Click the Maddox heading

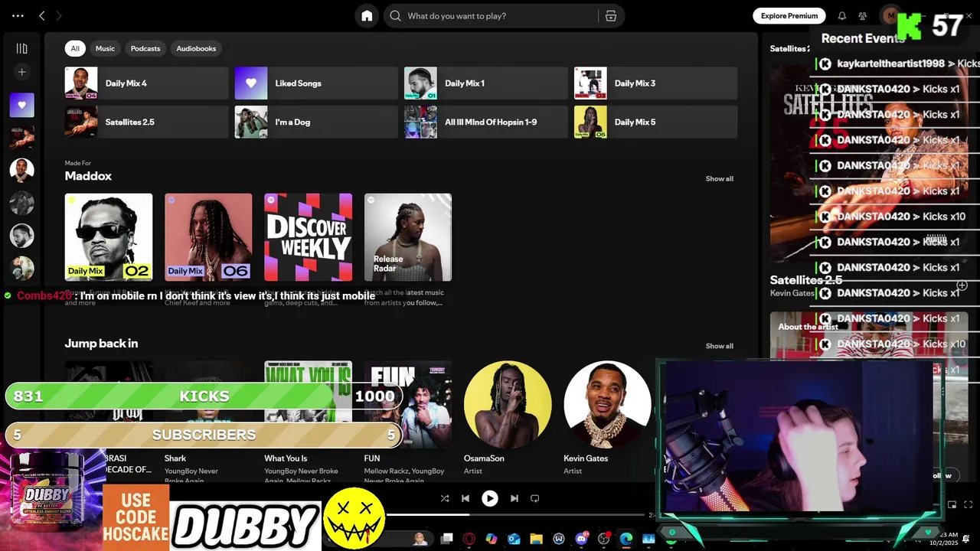[88, 176]
